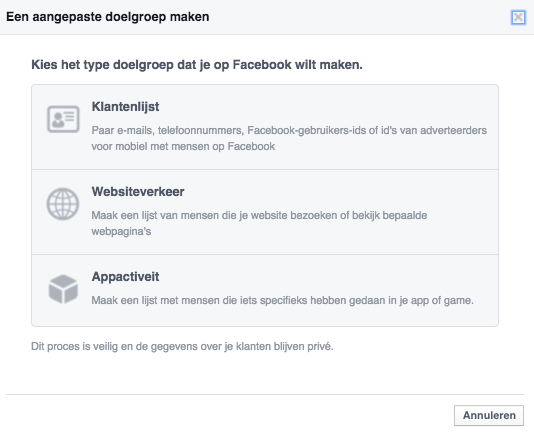Viewport: 534px width, 433px height.
Task: Click the Websiteverkeer description about website visitors
Action: point(259,223)
